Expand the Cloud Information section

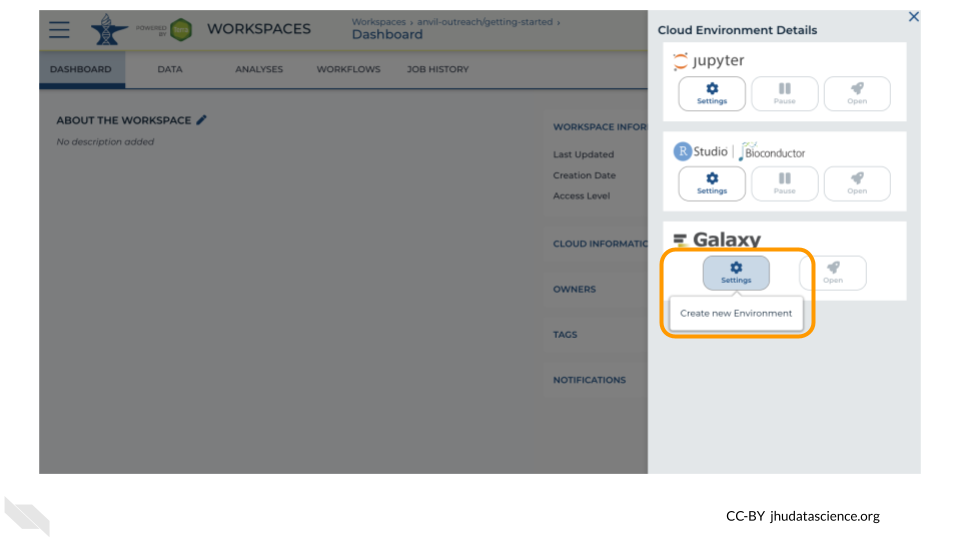[600, 244]
